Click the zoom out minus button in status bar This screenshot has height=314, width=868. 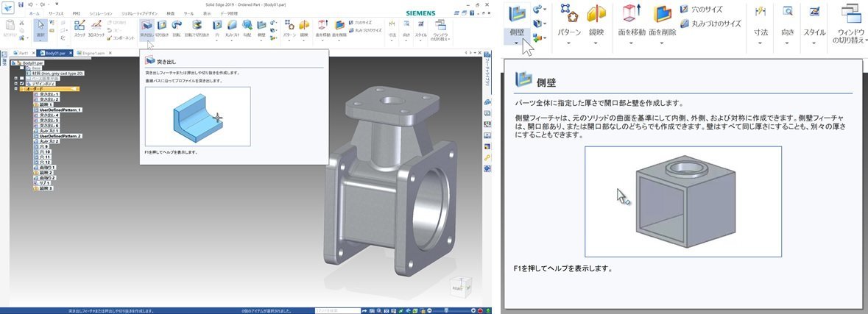(x=429, y=310)
